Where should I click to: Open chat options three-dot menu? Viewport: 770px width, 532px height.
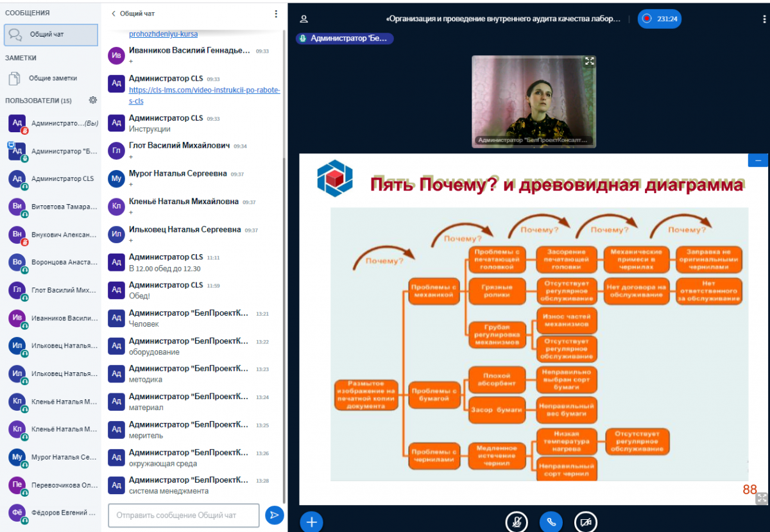click(276, 13)
